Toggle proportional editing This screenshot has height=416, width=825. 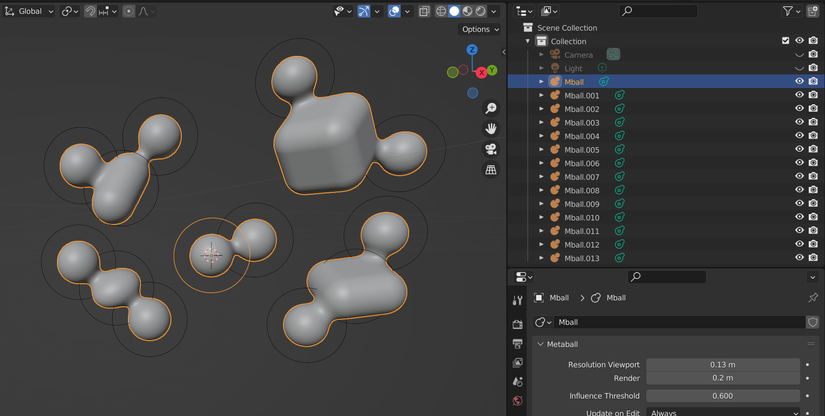point(129,11)
